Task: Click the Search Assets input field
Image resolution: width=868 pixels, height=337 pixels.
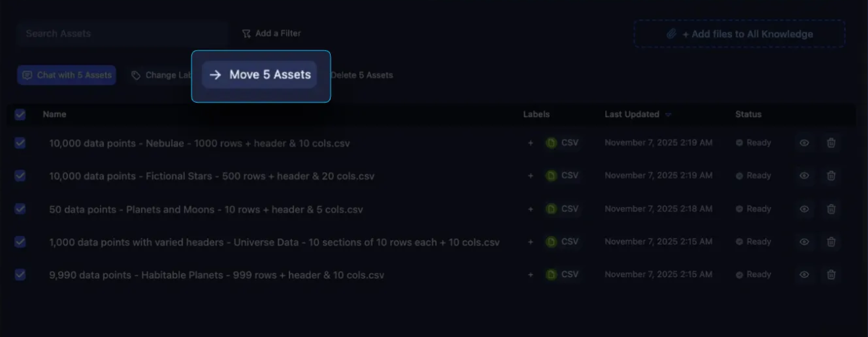Action: click(122, 34)
